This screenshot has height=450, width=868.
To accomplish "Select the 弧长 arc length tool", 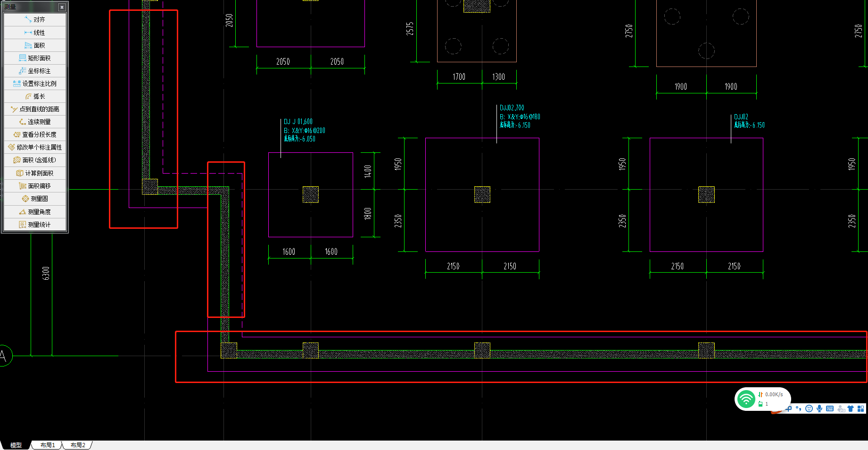I will click(x=35, y=96).
